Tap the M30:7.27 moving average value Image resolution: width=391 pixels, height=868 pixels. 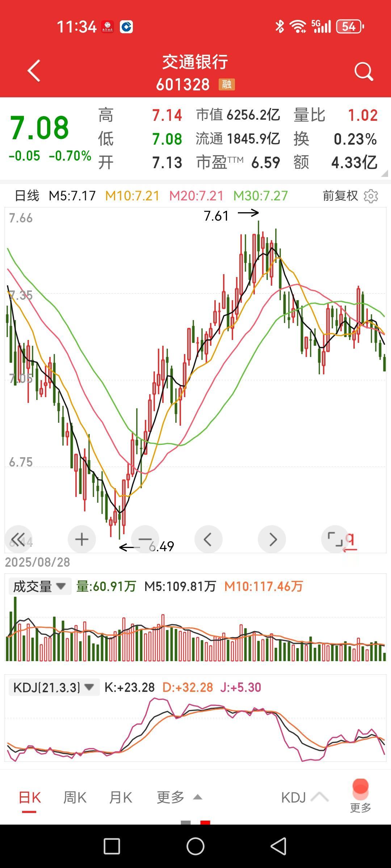pos(260,196)
